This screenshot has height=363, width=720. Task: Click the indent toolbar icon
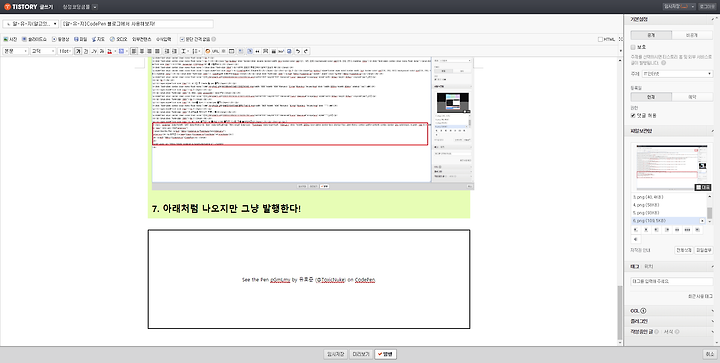coord(174,51)
